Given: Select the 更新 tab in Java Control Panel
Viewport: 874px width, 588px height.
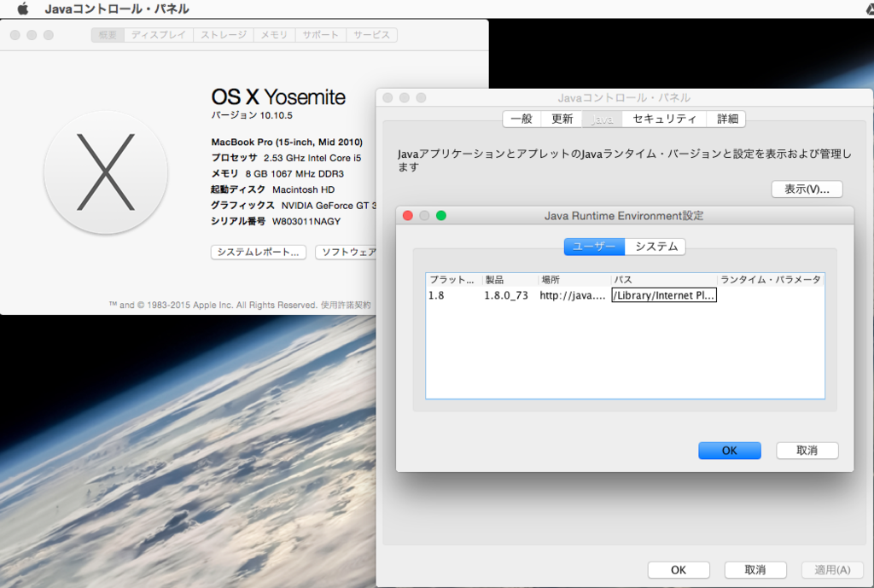Looking at the screenshot, I should pos(562,119).
